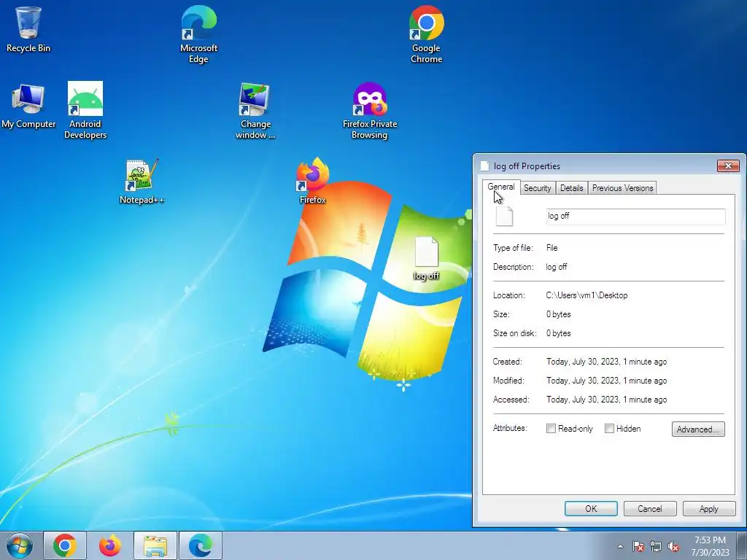Open Windows Explorer from the taskbar
This screenshot has width=747, height=560.
[155, 545]
